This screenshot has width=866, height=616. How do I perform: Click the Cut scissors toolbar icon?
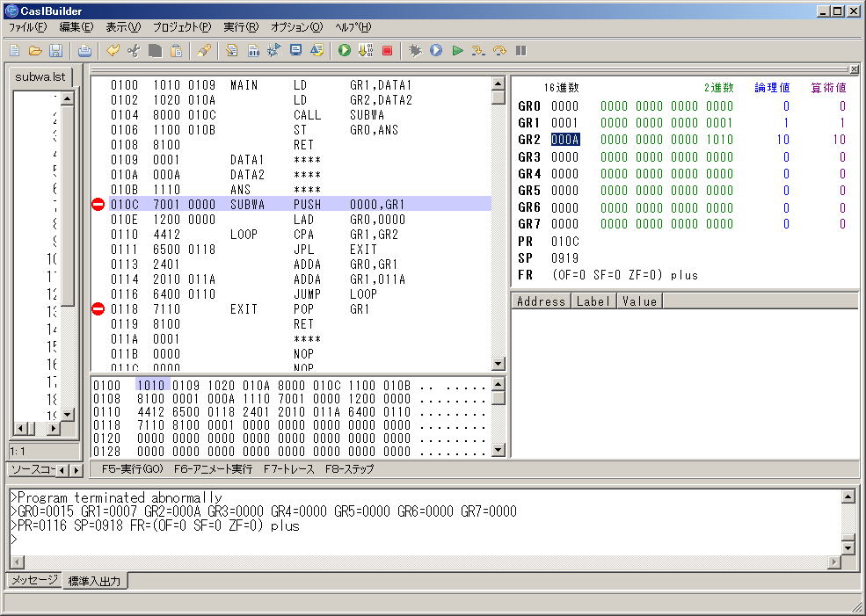[x=134, y=51]
